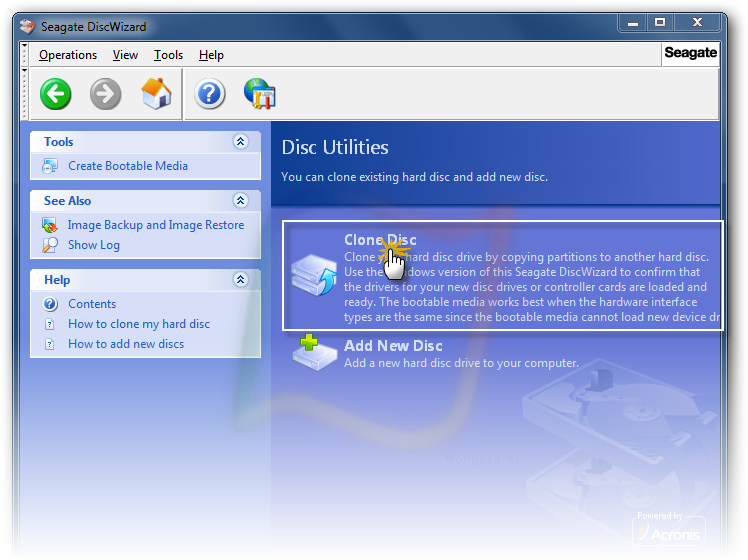Click the globe tools toolbar icon
748x560 pixels.
point(260,93)
